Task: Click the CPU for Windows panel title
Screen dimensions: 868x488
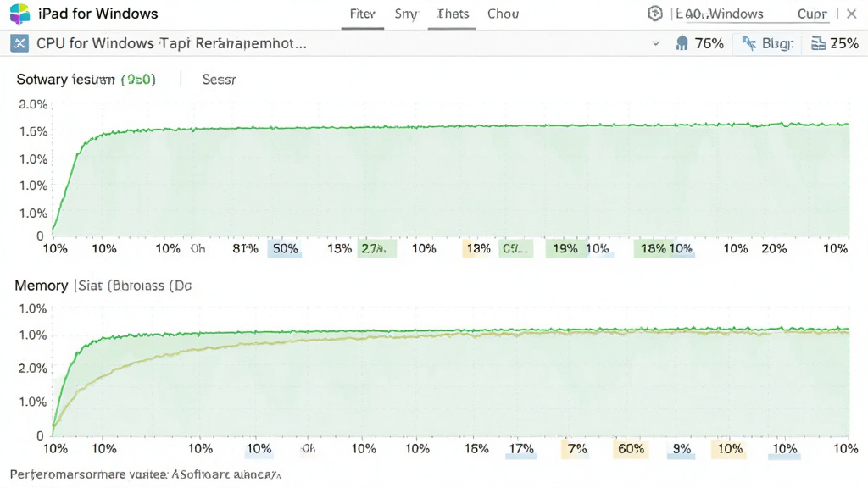Action: [171, 43]
